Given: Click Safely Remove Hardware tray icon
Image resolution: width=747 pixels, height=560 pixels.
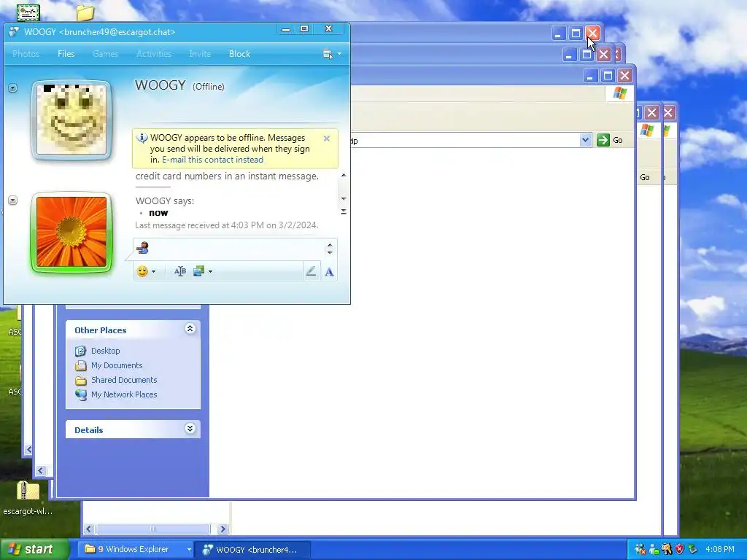Looking at the screenshot, I should [x=692, y=550].
